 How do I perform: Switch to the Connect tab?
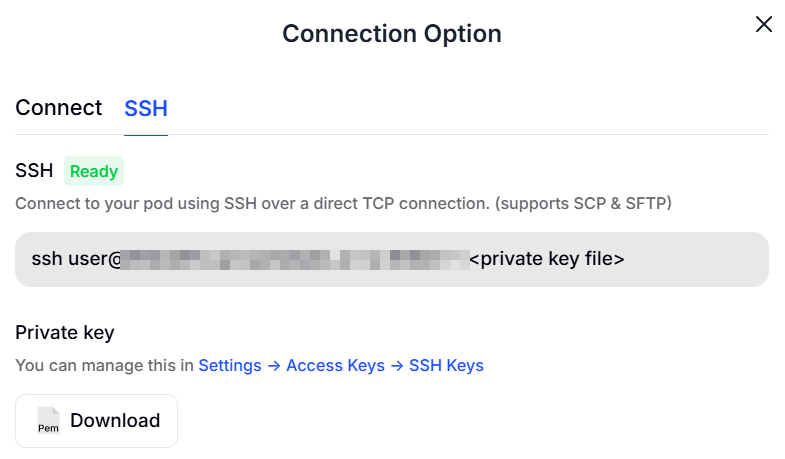58,108
